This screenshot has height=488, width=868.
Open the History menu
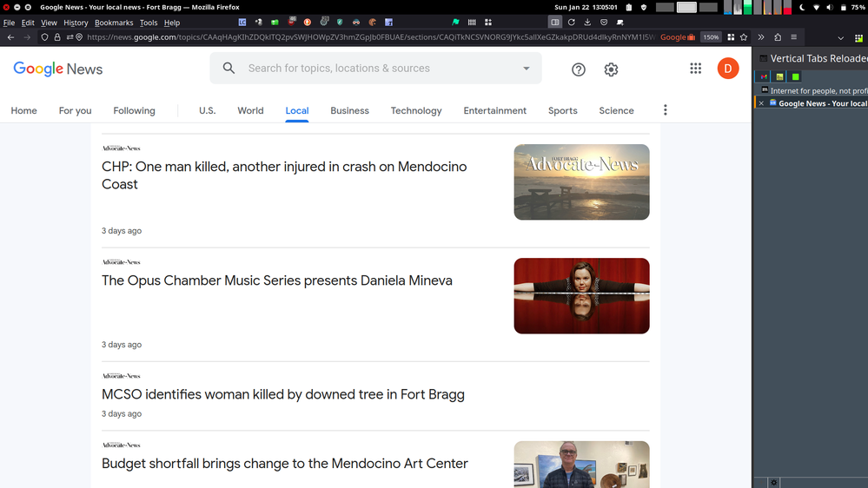point(76,23)
